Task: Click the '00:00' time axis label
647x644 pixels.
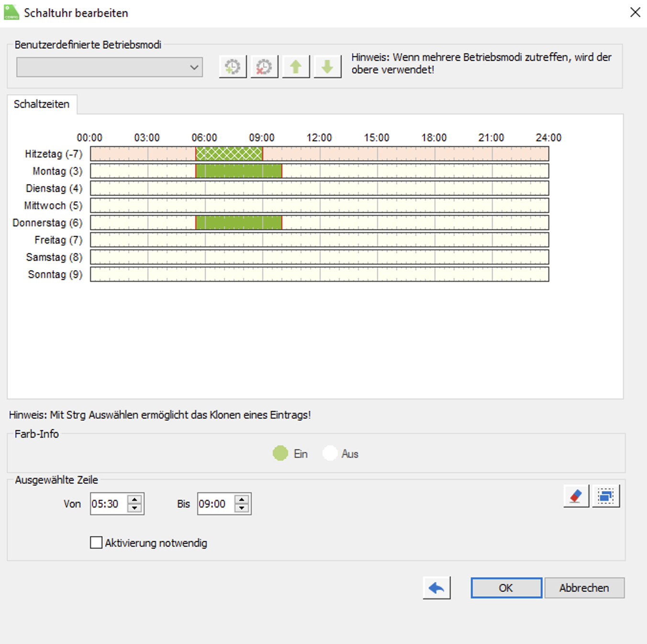Action: pyautogui.click(x=89, y=138)
